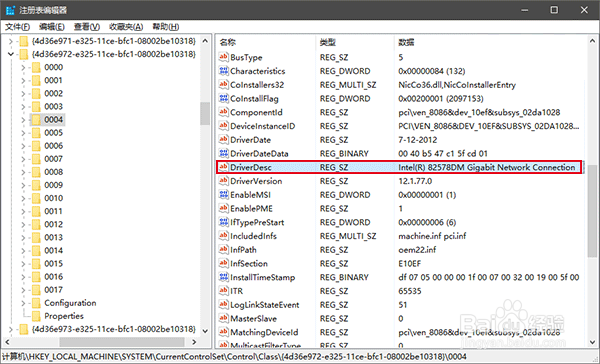This screenshot has height=364, width=600.
Task: Expand the 0010 subkey
Action: tap(23, 199)
